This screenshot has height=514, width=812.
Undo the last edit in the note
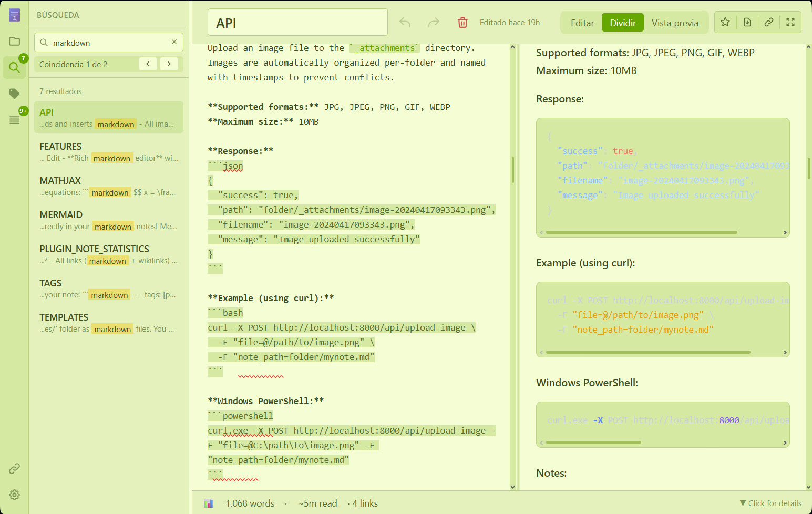405,22
